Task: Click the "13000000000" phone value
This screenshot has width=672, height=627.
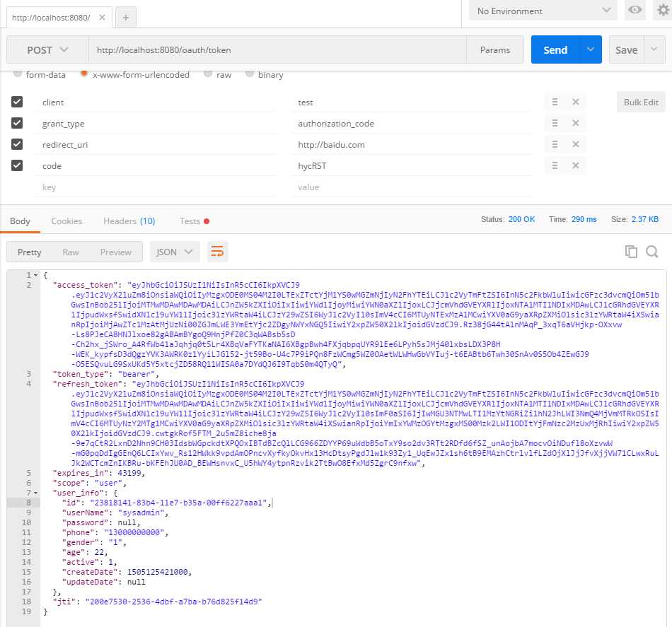Action: (x=134, y=532)
